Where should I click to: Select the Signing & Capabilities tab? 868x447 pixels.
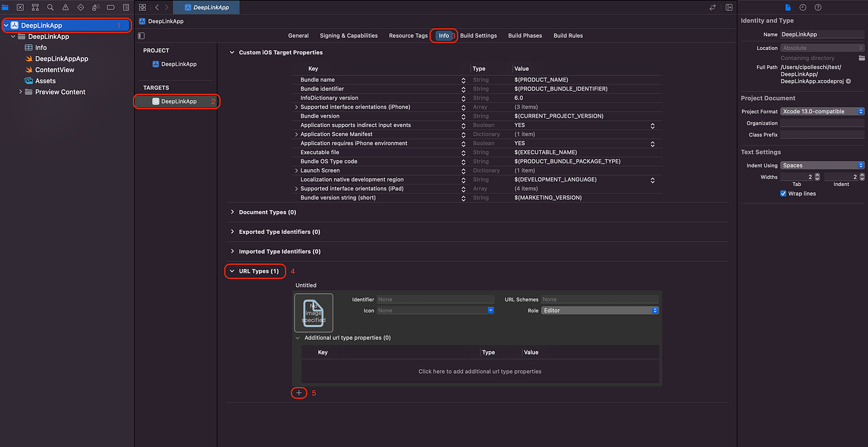(x=348, y=36)
